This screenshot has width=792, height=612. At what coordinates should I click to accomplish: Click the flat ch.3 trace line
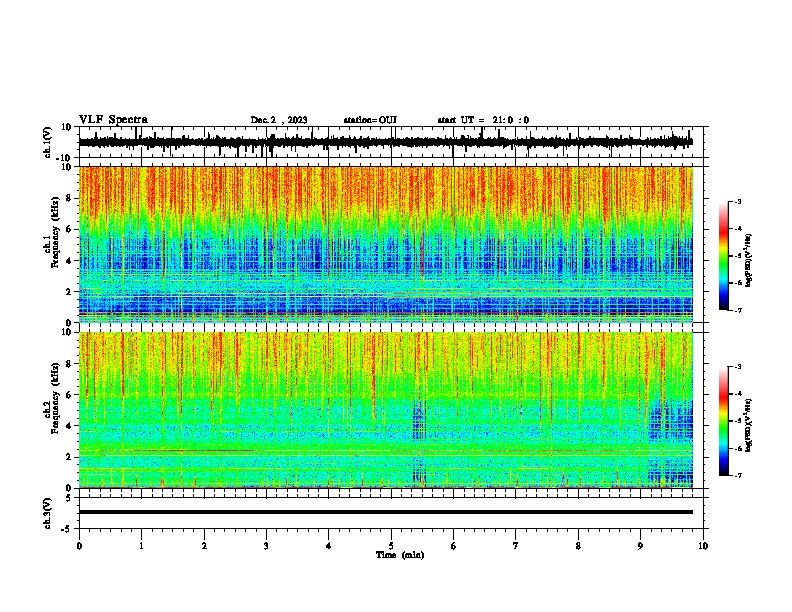[x=386, y=512]
